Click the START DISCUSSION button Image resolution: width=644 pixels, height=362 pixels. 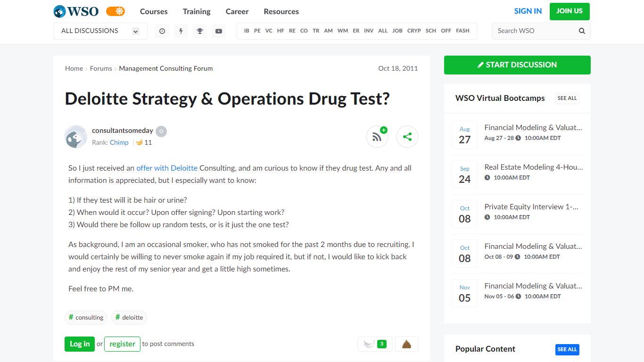(x=517, y=65)
